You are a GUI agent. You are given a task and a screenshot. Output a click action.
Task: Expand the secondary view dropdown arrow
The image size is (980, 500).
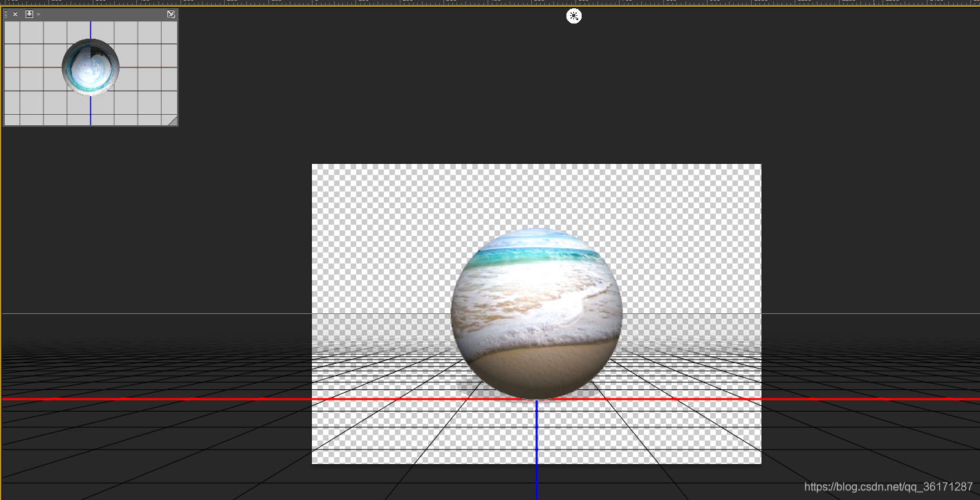click(x=39, y=15)
